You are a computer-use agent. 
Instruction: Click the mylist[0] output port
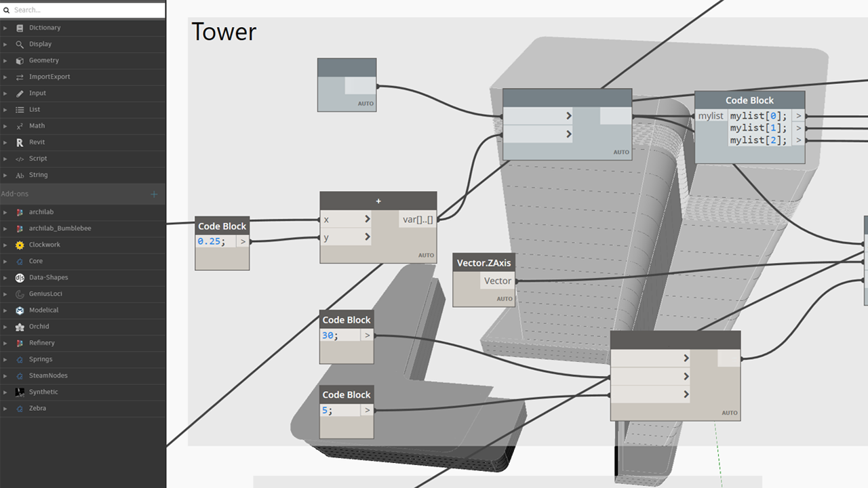tap(798, 116)
